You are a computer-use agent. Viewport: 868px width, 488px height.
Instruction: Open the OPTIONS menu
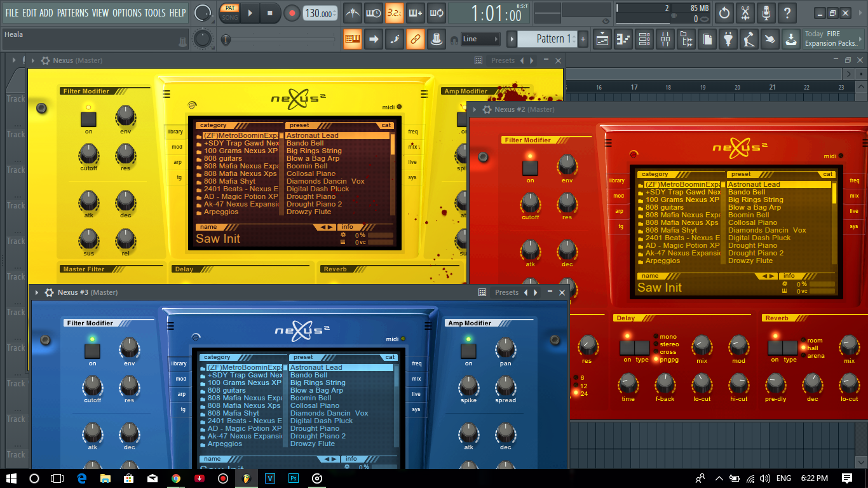(126, 13)
